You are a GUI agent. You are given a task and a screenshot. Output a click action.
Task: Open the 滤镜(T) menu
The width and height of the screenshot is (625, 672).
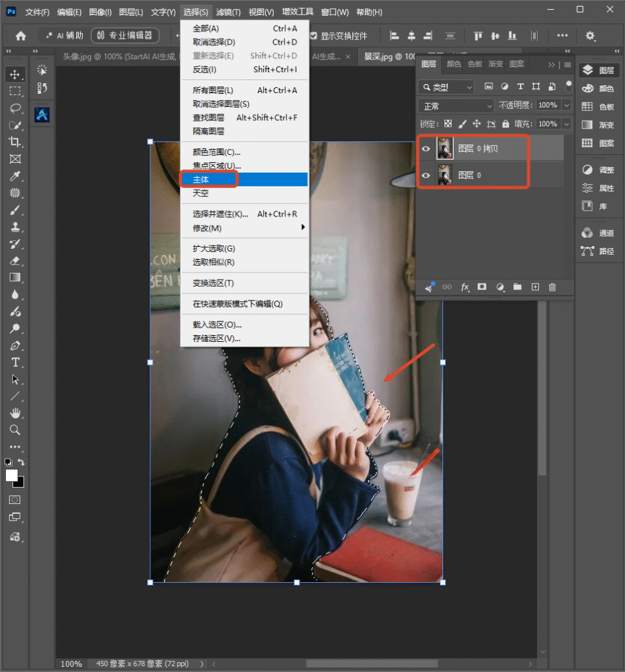point(228,12)
